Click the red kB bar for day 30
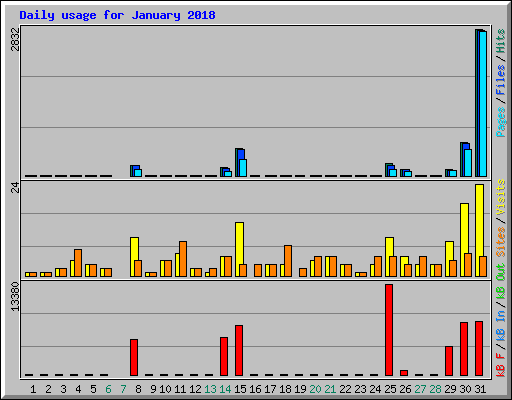512x400 pixels. 464,349
